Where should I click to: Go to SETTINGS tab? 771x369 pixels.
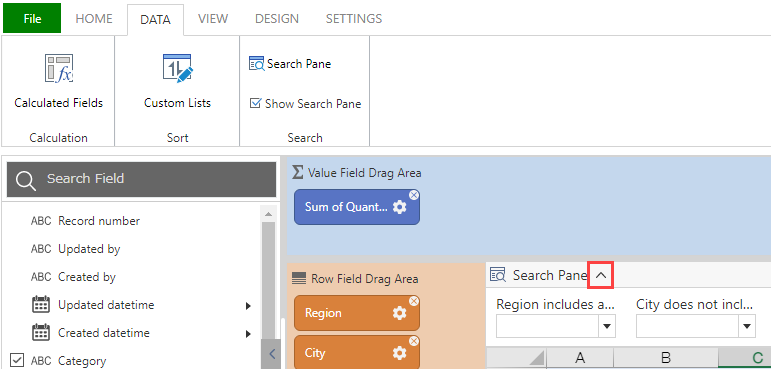pos(354,19)
